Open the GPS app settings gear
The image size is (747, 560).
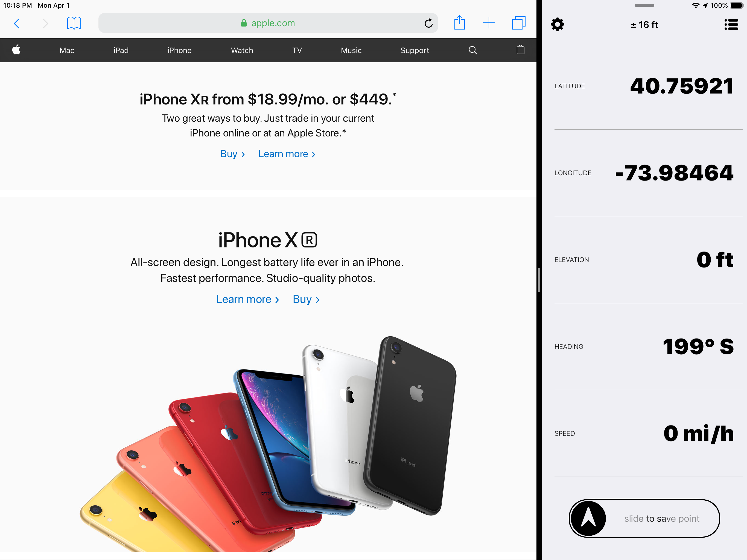(x=557, y=24)
